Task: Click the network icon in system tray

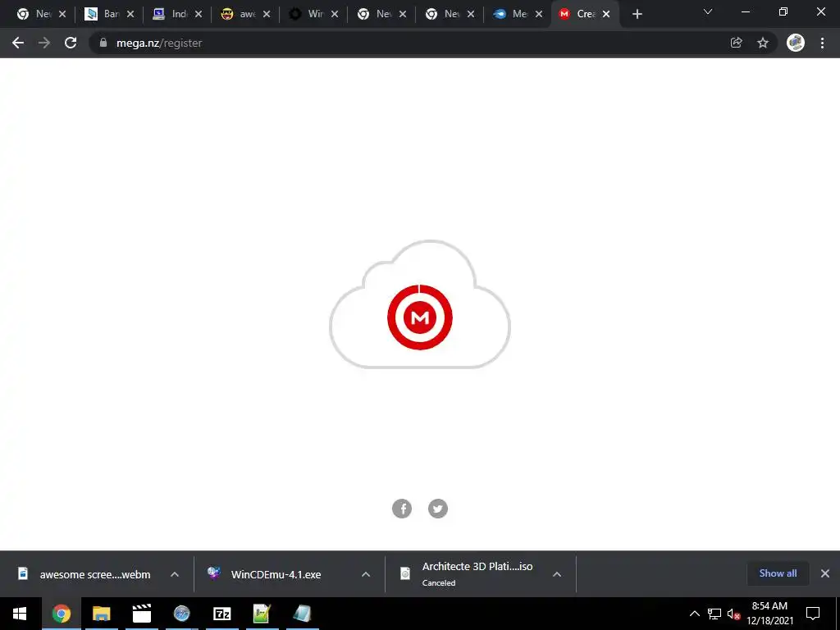Action: 714,614
